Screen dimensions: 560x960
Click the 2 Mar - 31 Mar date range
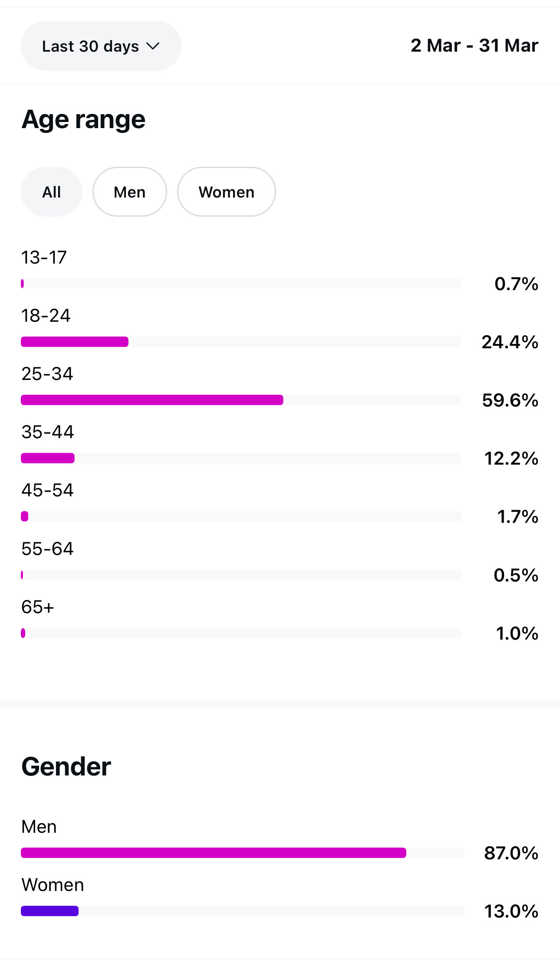[x=474, y=46]
